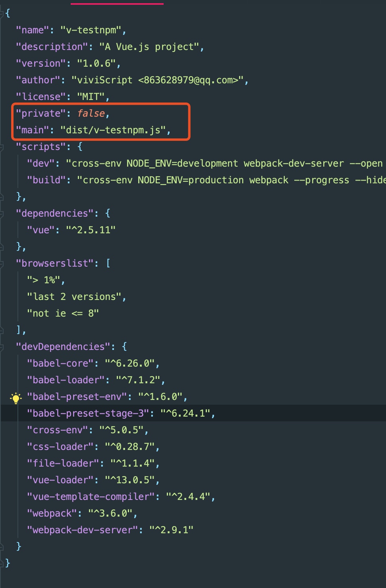Click the "description" key

coord(52,47)
